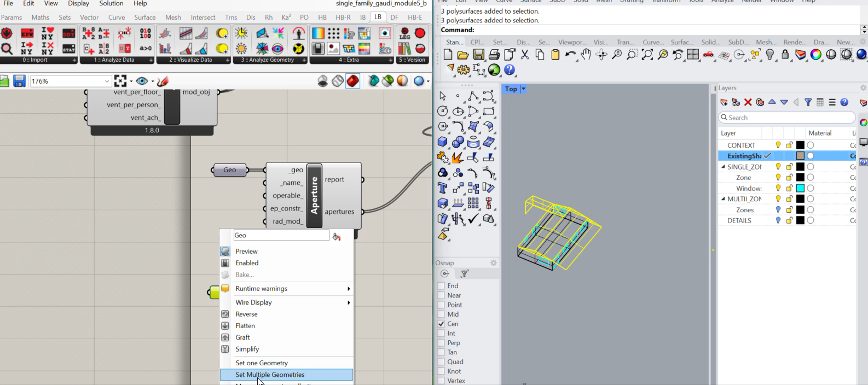Image resolution: width=868 pixels, height=385 pixels.
Task: Enable the Point object snap
Action: (x=441, y=305)
